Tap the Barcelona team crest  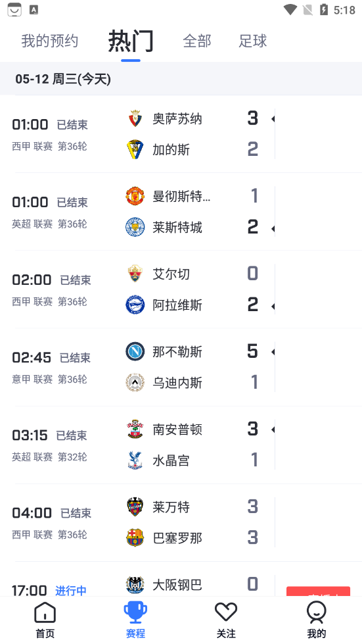point(135,537)
